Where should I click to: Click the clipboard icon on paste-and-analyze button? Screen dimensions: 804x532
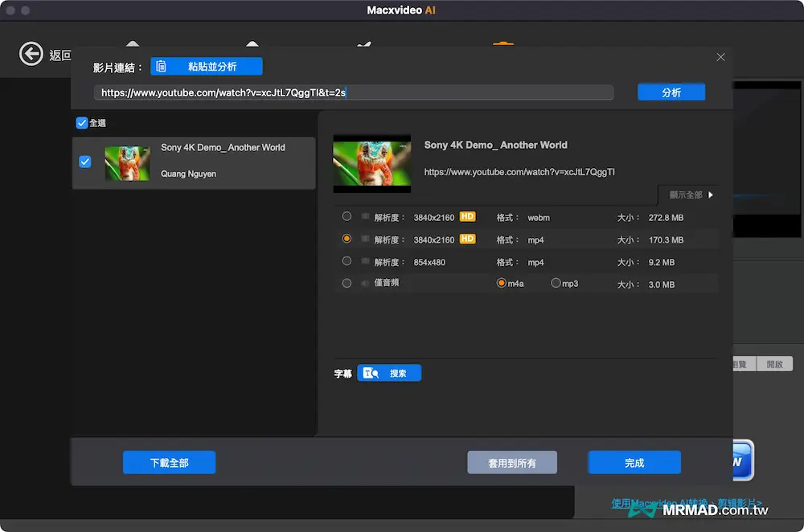162,67
